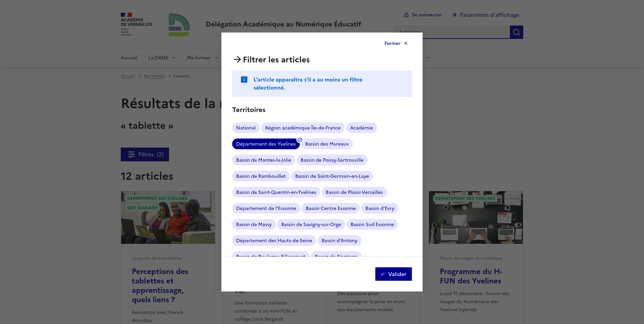Screen dimensions: 644x324
Task: Go to Accueil in the navigation bar
Action: pos(129,58)
